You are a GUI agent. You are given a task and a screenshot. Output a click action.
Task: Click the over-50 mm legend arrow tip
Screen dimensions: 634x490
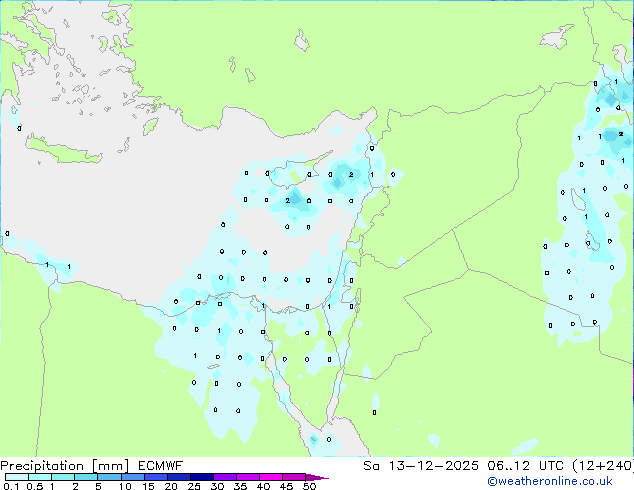coord(317,477)
